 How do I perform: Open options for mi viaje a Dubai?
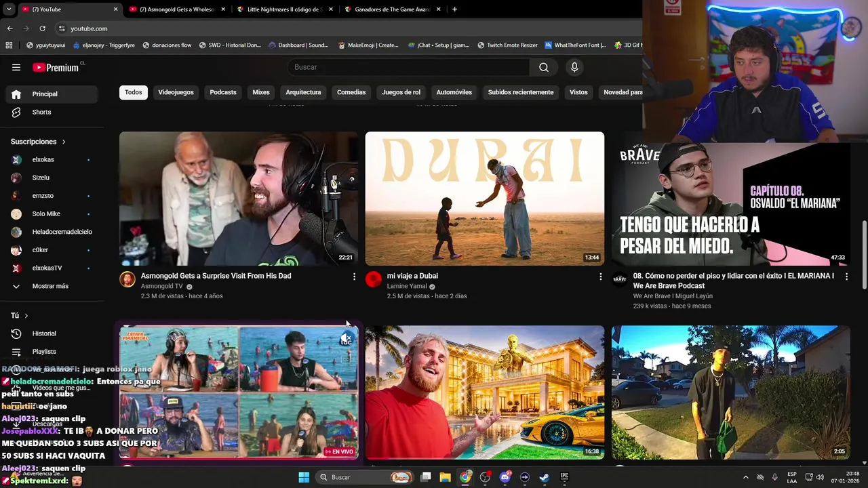(x=600, y=277)
